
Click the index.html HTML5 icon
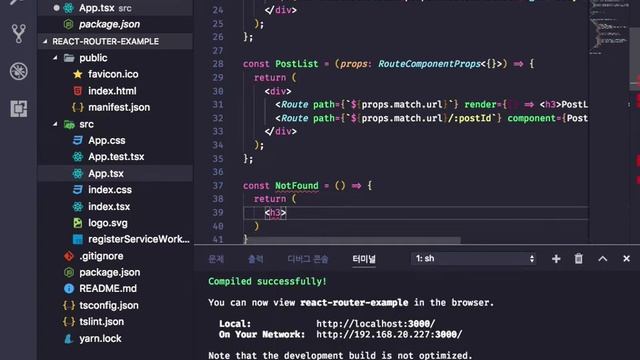pyautogui.click(x=78, y=91)
